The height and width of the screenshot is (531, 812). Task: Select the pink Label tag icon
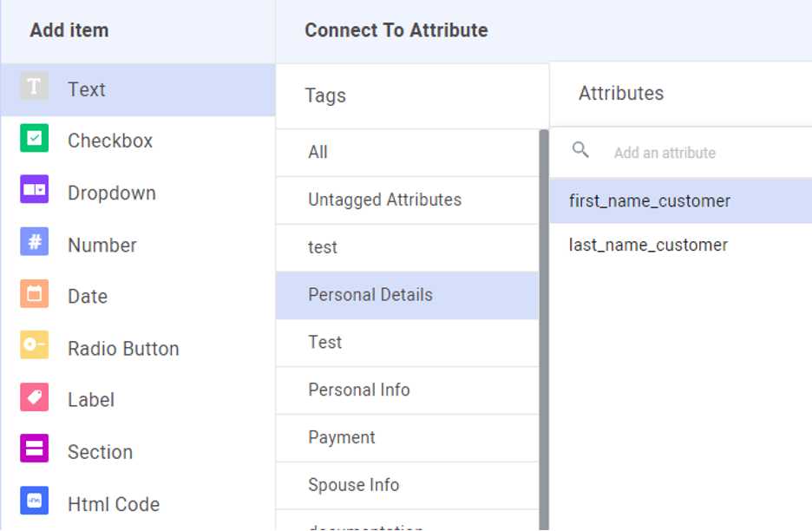point(35,397)
